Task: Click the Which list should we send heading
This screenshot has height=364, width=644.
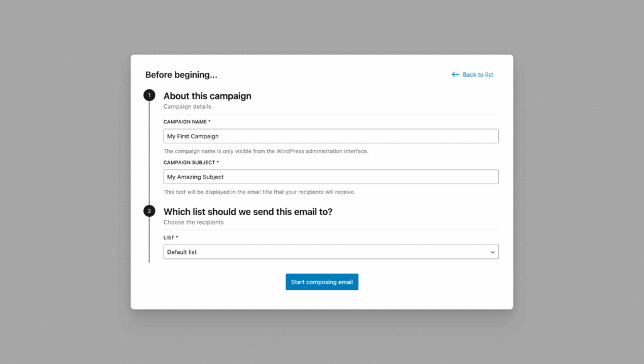Action: (248, 212)
